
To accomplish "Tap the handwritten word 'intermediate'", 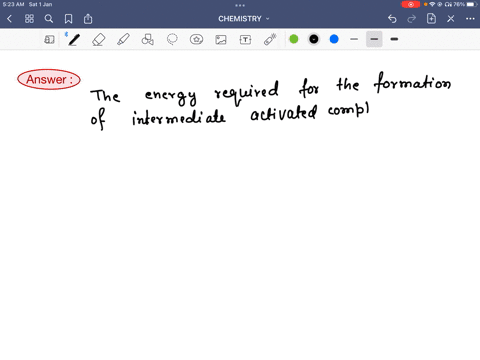I will [x=179, y=117].
